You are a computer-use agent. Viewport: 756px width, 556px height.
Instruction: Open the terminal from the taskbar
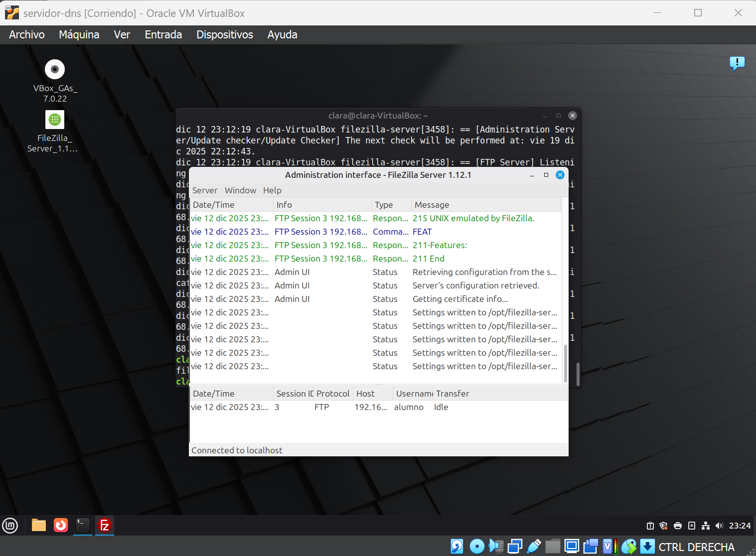pyautogui.click(x=83, y=525)
